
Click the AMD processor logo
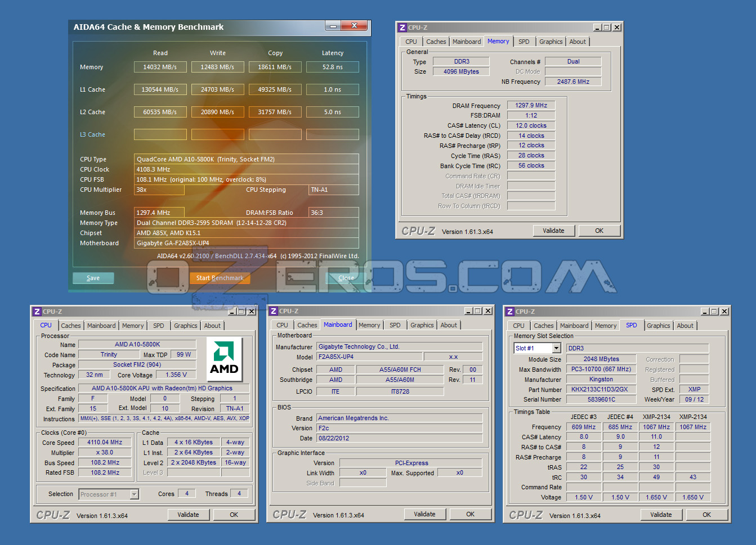[x=224, y=358]
